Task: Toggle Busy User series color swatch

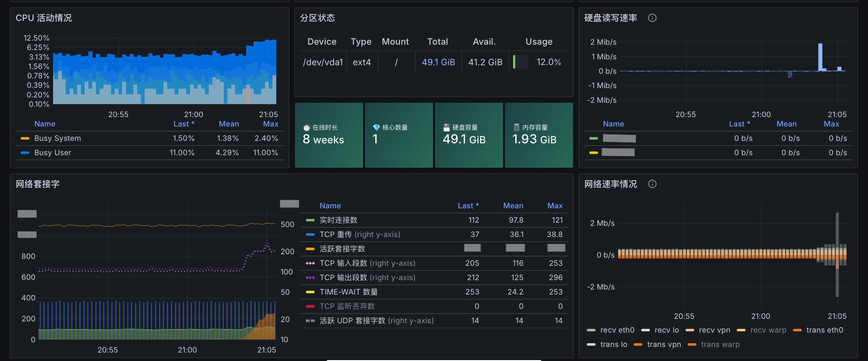Action: [25, 152]
